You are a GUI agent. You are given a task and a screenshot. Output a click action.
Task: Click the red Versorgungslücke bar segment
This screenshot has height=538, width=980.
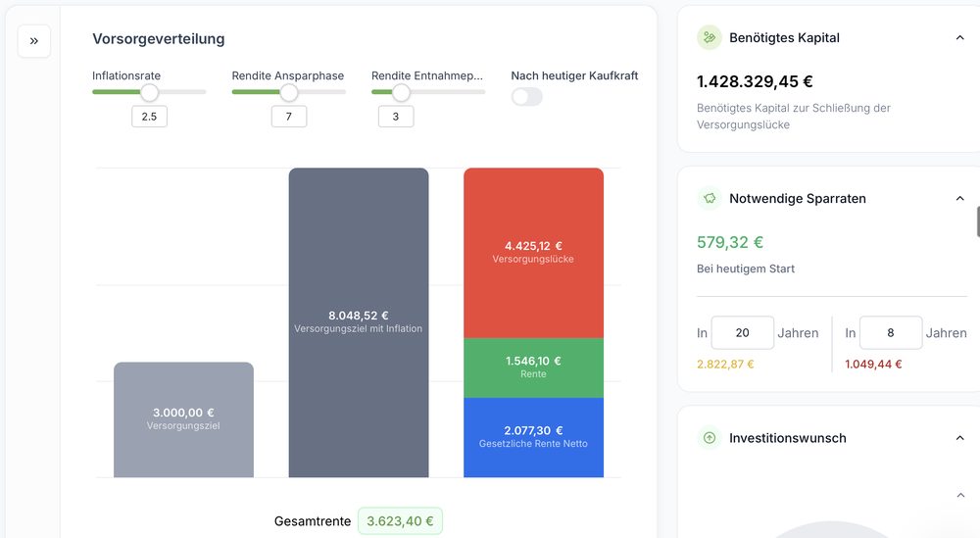[534, 253]
